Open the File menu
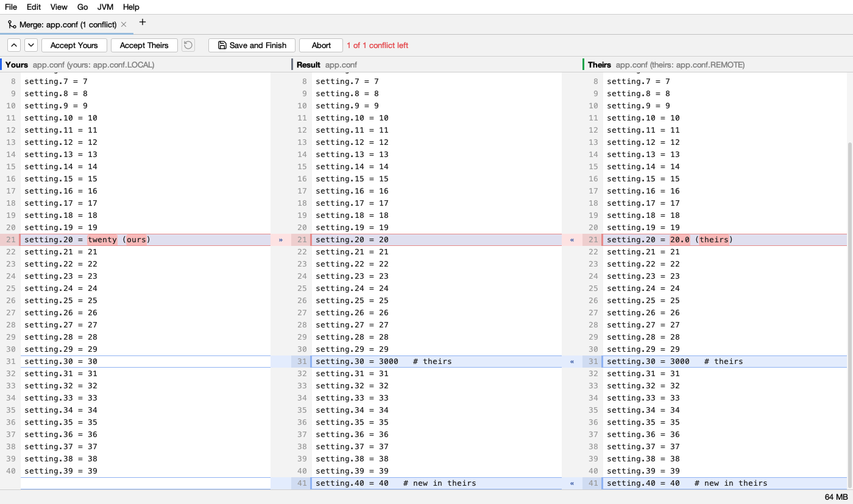Image resolution: width=853 pixels, height=504 pixels. click(11, 7)
